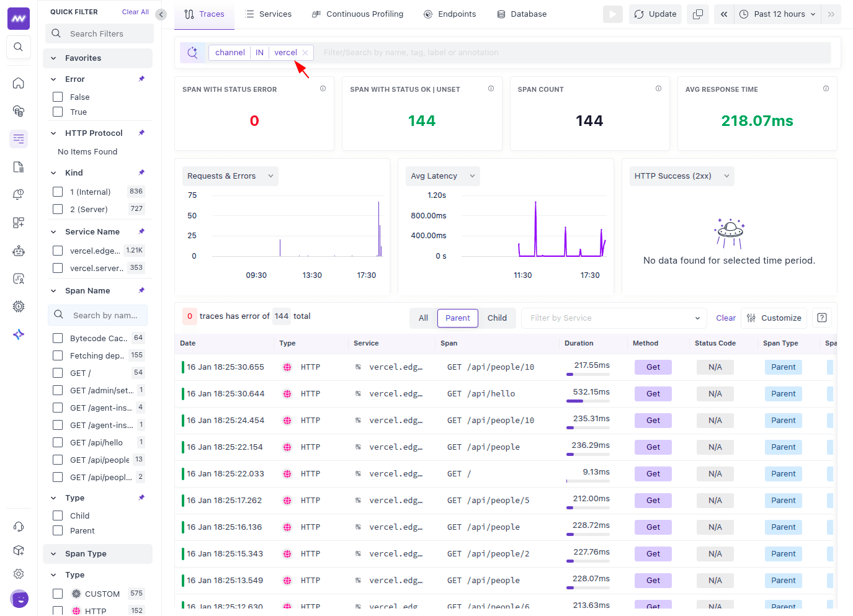Viewport: 853px width, 616px height.
Task: Open the chat support headset icon
Action: [18, 526]
